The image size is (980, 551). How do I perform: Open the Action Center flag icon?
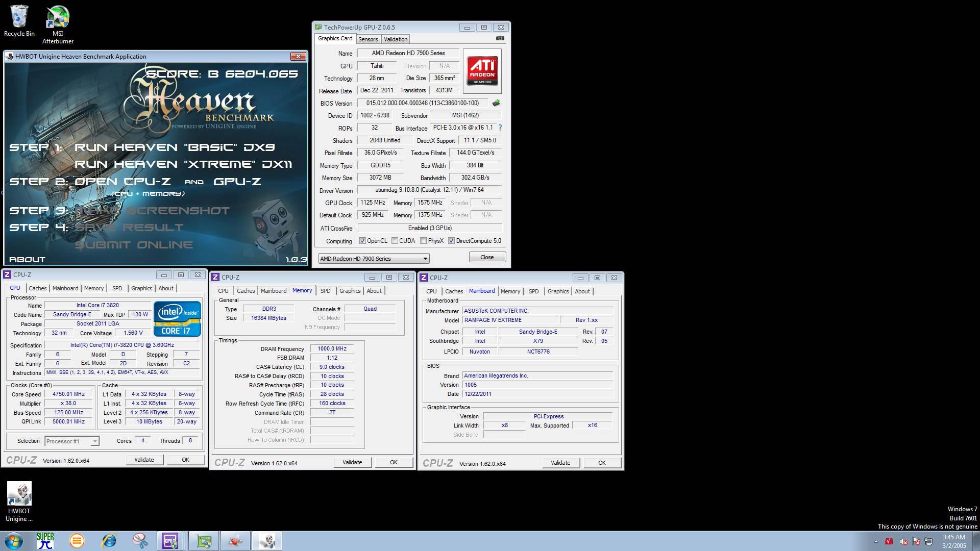coord(916,541)
